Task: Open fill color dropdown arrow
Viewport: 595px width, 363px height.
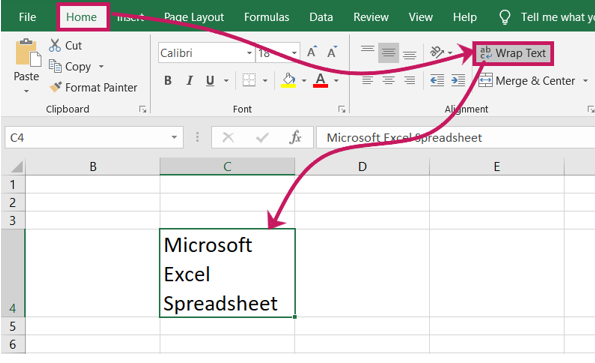Action: coord(304,80)
